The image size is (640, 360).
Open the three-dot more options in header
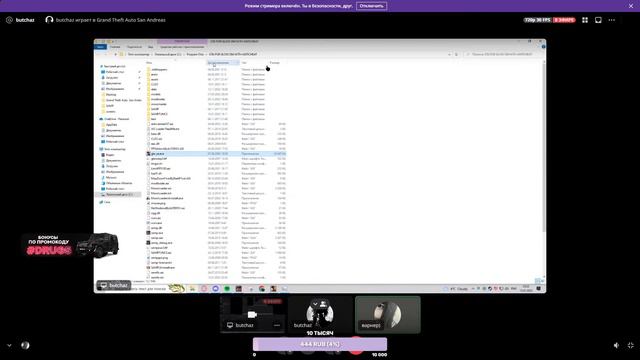(x=611, y=20)
